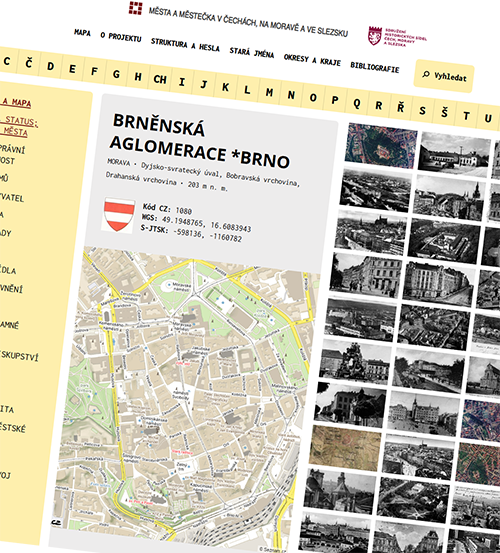Show towns starting with N
This screenshot has width=500, height=553.
(291, 95)
